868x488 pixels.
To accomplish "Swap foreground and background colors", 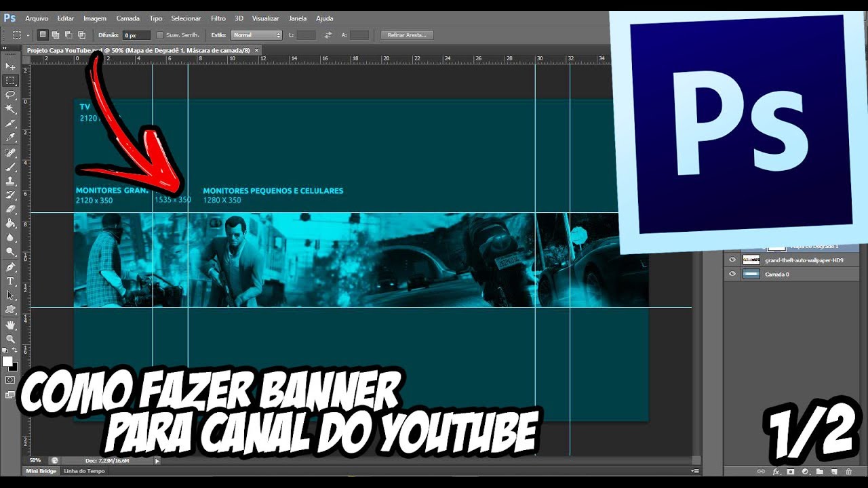I will tap(15, 350).
